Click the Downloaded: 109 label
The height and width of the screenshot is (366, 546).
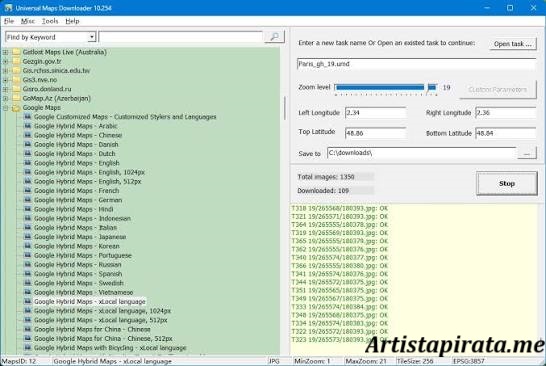click(x=323, y=191)
